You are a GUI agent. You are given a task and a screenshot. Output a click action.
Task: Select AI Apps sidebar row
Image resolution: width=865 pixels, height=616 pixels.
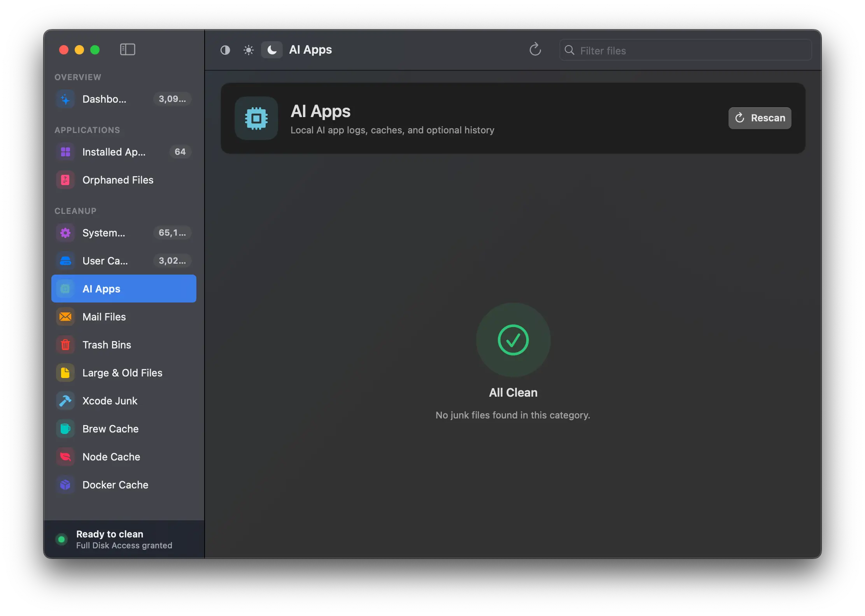(x=124, y=289)
